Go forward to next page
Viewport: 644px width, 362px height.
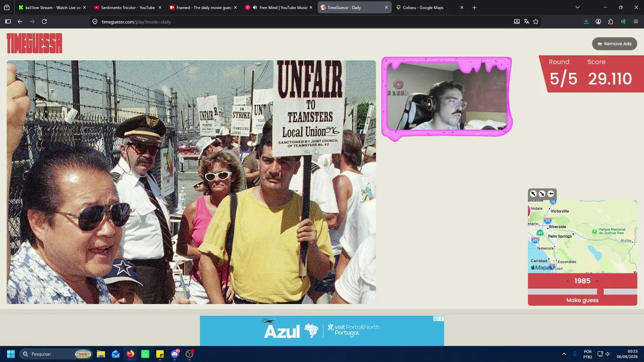pos(32,22)
